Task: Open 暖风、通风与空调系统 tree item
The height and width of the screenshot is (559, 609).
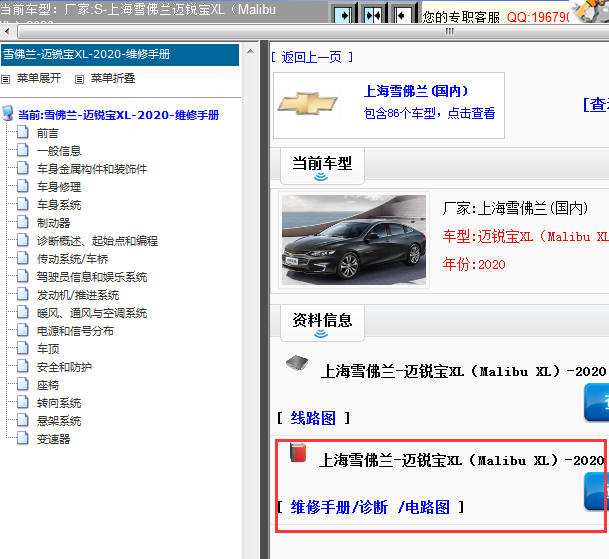Action: point(92,313)
